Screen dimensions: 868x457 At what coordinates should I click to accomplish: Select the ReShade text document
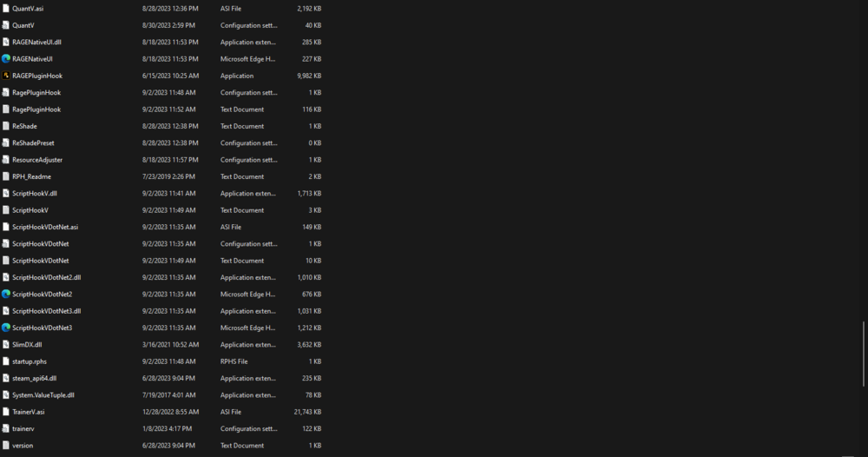click(24, 126)
